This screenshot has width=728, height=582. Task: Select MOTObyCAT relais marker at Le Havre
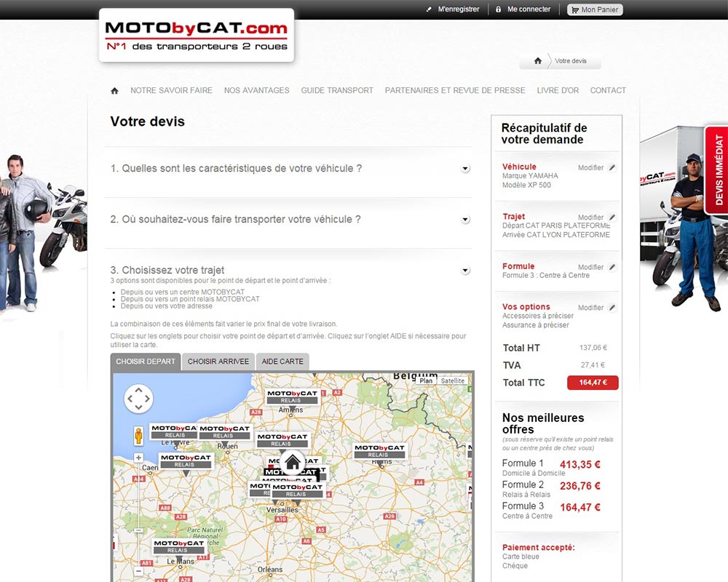[174, 431]
